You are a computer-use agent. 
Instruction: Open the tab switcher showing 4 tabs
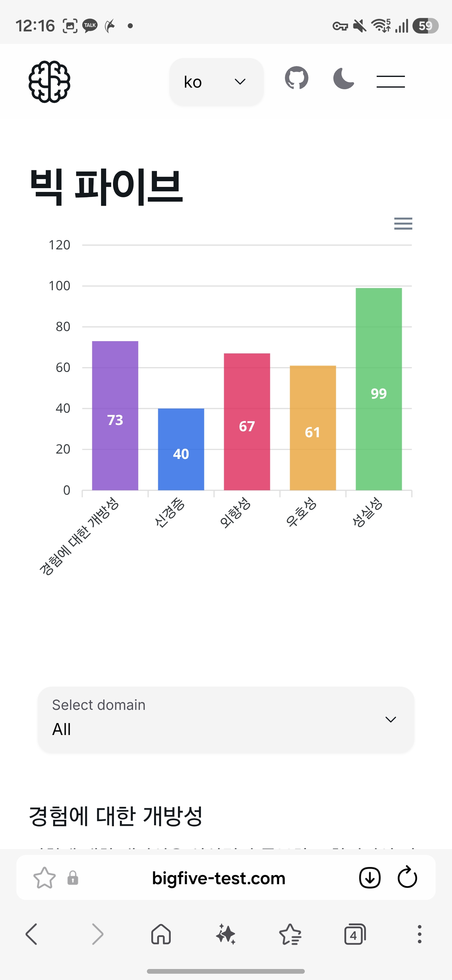[355, 934]
